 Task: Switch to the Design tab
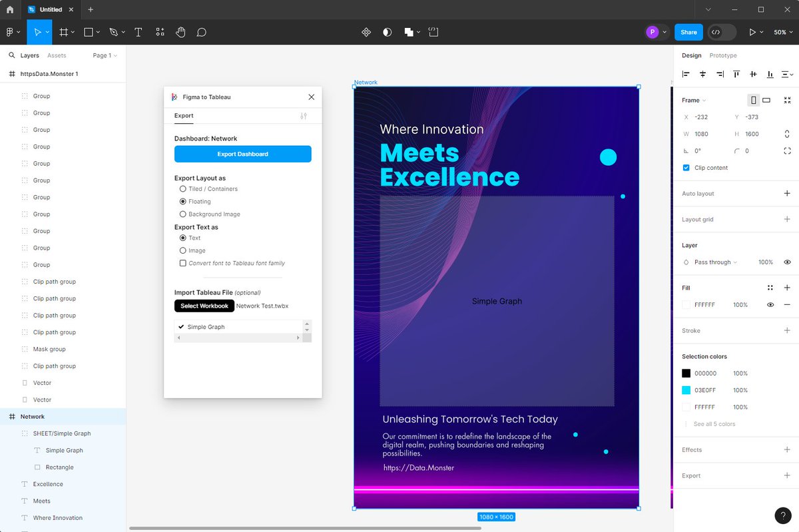pyautogui.click(x=691, y=55)
